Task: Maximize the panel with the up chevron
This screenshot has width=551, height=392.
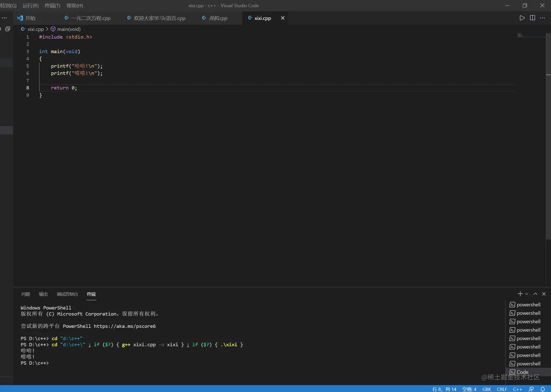Action: point(535,294)
